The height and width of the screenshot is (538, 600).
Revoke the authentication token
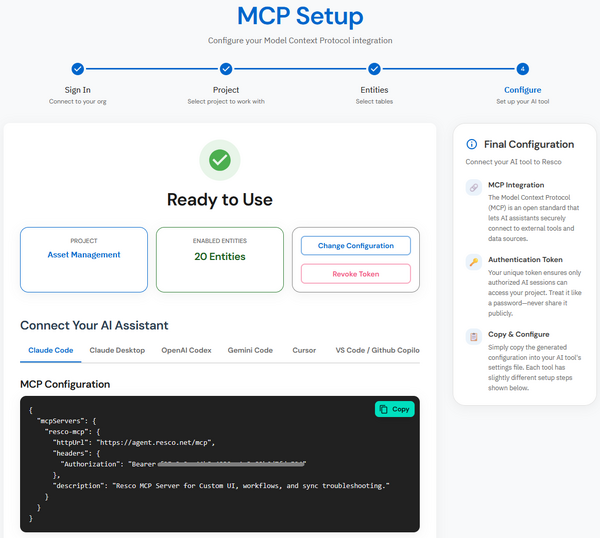356,273
